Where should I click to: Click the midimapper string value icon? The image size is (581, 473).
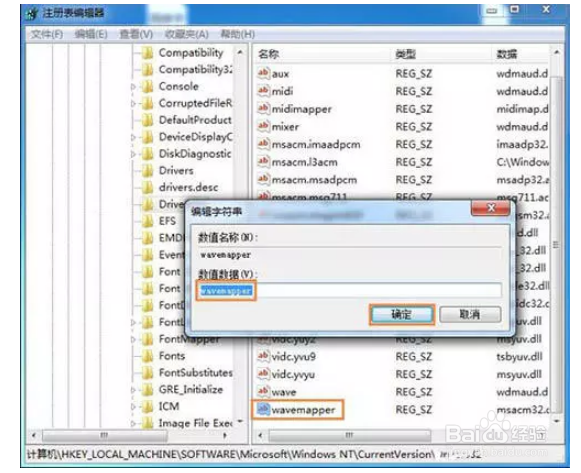point(263,109)
